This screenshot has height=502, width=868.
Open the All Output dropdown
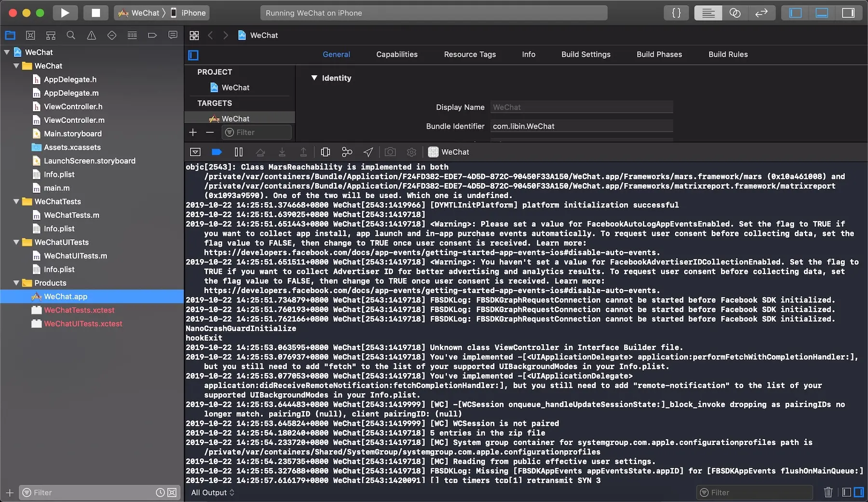(213, 492)
